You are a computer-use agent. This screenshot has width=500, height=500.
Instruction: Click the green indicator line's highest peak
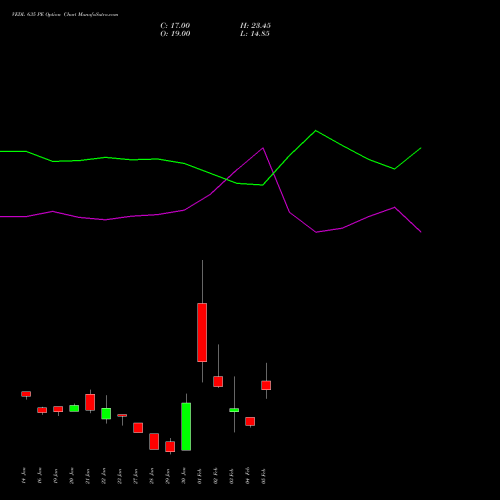[x=316, y=131]
